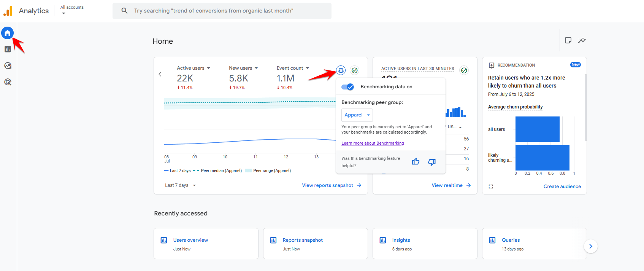This screenshot has height=271, width=644.
Task: Open the Reports icon in left sidebar
Action: [8, 49]
